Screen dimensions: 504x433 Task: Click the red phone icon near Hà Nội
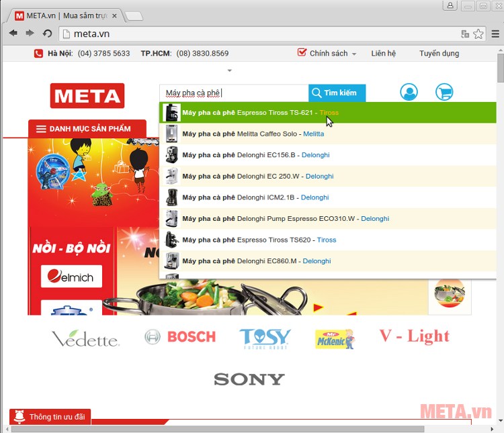point(38,53)
